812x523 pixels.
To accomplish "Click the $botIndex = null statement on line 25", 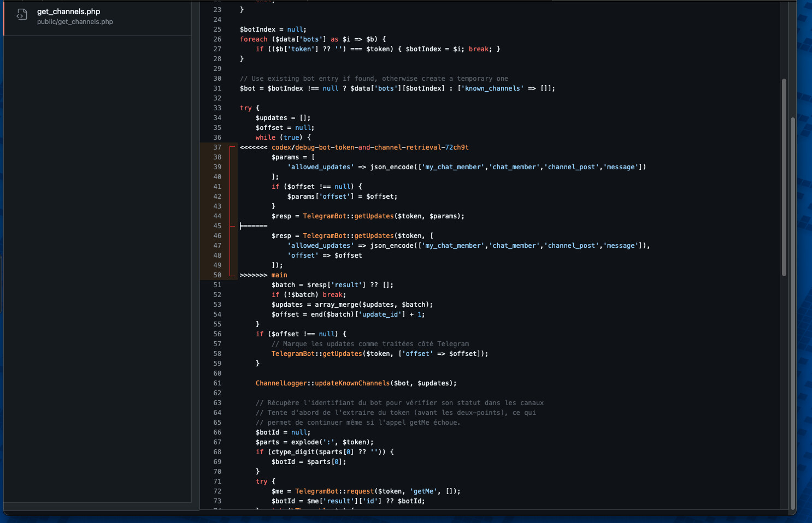I will point(272,29).
